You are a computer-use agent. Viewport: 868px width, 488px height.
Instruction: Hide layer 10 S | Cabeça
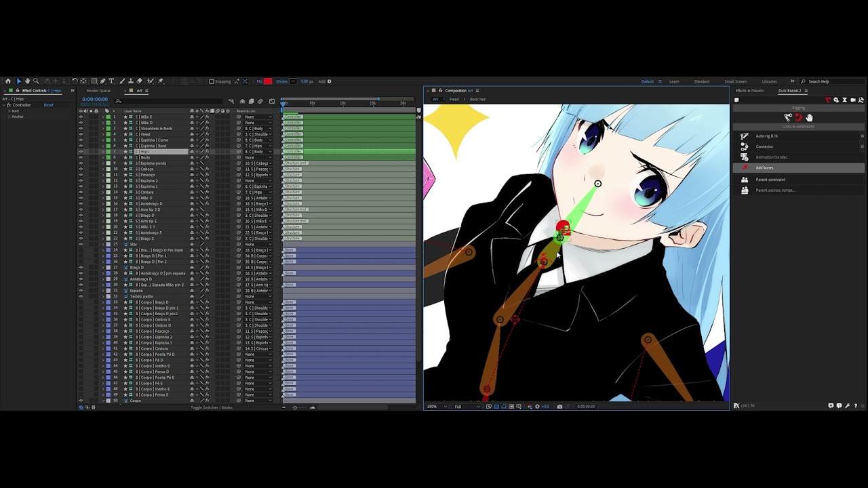(81, 169)
